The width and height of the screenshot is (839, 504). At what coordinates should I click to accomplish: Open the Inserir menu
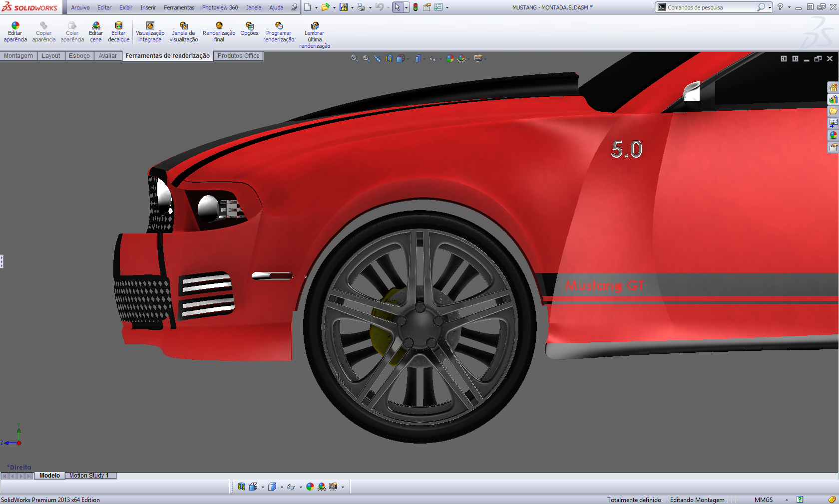148,7
